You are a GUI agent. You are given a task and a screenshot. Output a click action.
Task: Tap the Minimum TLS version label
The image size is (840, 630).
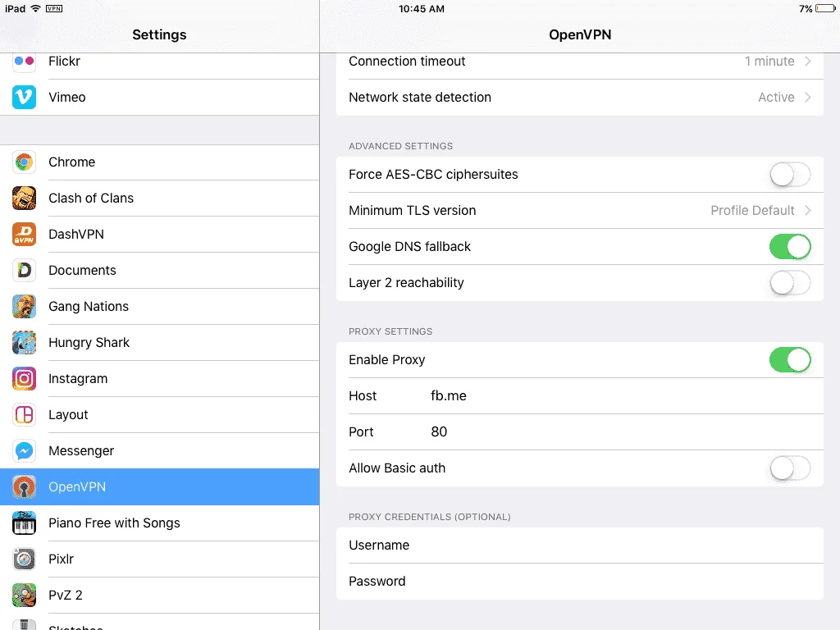(x=413, y=211)
